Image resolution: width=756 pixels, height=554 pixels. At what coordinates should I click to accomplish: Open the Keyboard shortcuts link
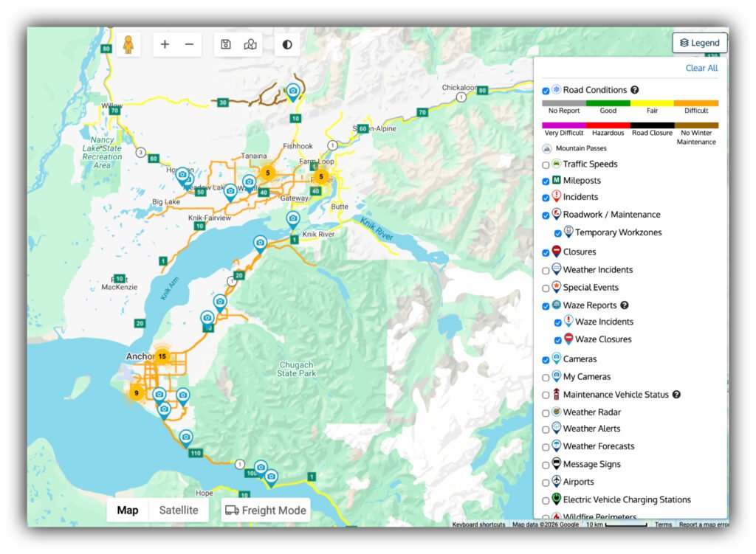pyautogui.click(x=478, y=524)
